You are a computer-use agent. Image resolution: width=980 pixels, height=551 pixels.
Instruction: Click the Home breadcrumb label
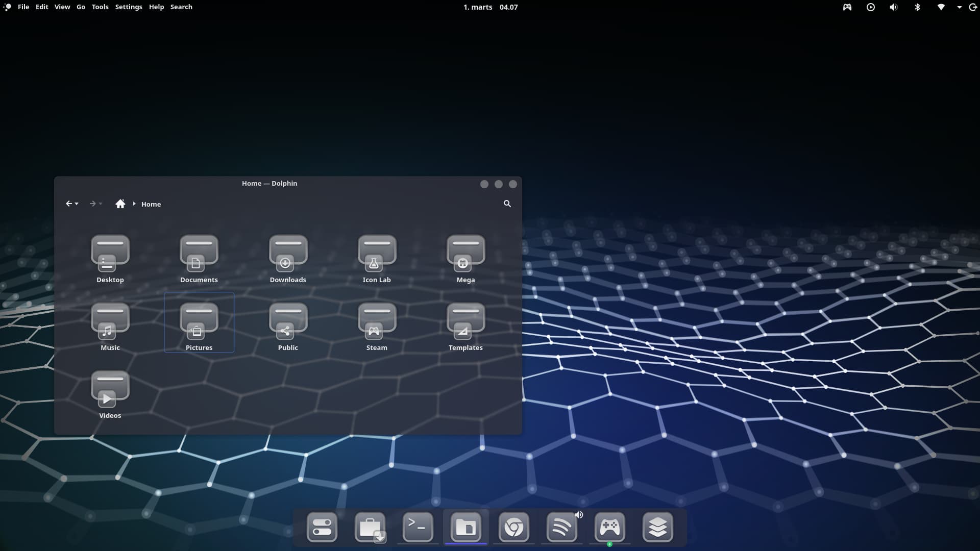pos(151,204)
